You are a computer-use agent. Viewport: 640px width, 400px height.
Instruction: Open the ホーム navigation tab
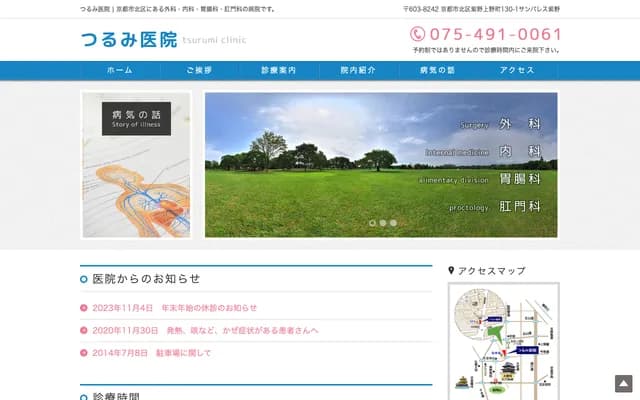(119, 71)
